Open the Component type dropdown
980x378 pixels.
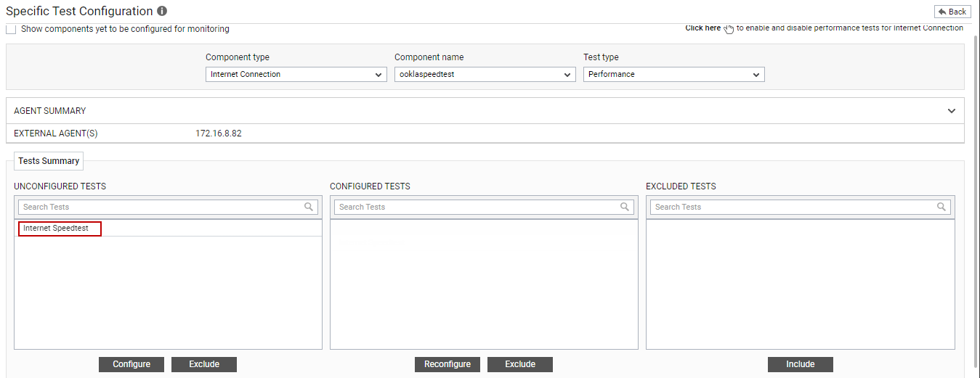pos(296,74)
